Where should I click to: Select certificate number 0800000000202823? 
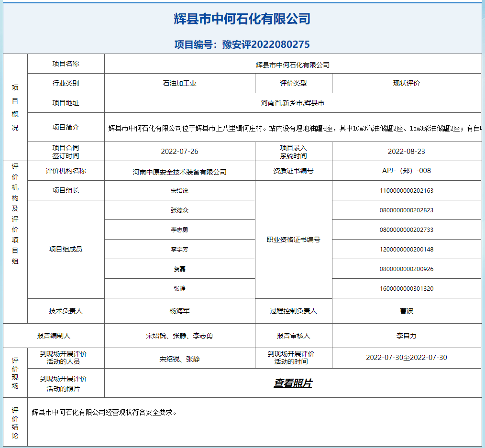(x=407, y=210)
